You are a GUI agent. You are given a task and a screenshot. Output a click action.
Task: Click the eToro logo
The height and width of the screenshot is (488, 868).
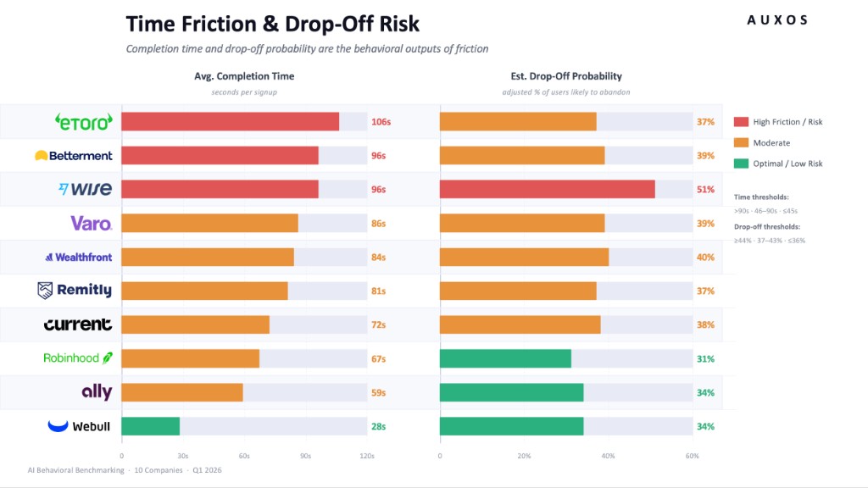tap(82, 122)
